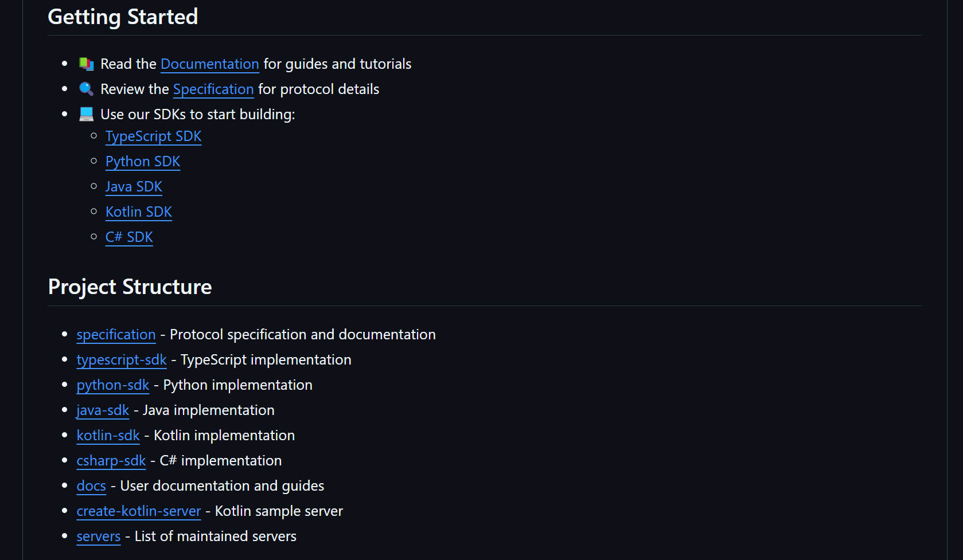963x560 pixels.
Task: Open the typescript-sdk repository link
Action: click(122, 360)
